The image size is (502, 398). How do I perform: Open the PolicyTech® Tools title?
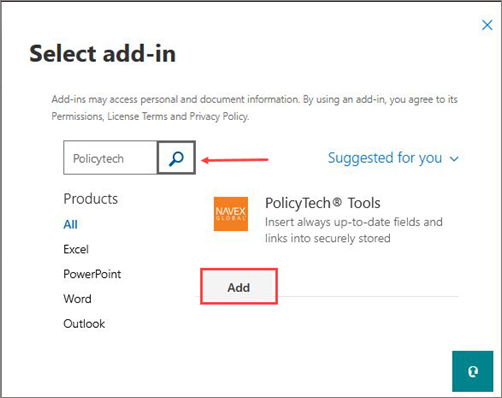click(x=323, y=203)
